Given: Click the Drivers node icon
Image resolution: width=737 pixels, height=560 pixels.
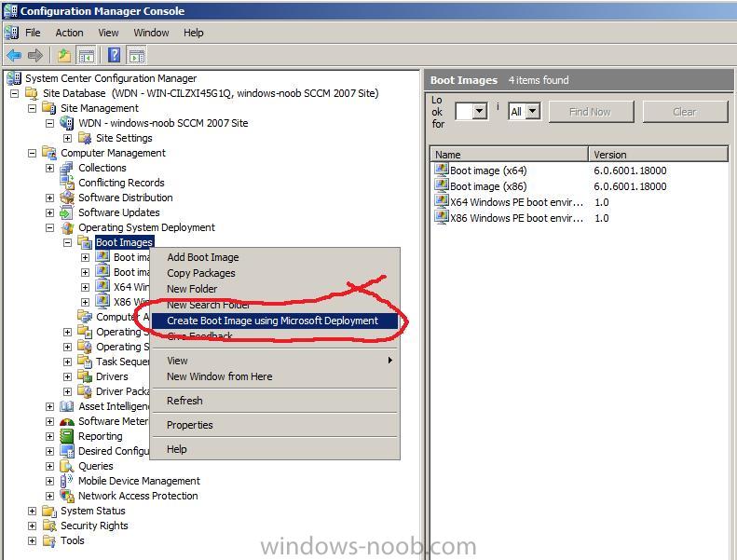Looking at the screenshot, I should coord(85,376).
